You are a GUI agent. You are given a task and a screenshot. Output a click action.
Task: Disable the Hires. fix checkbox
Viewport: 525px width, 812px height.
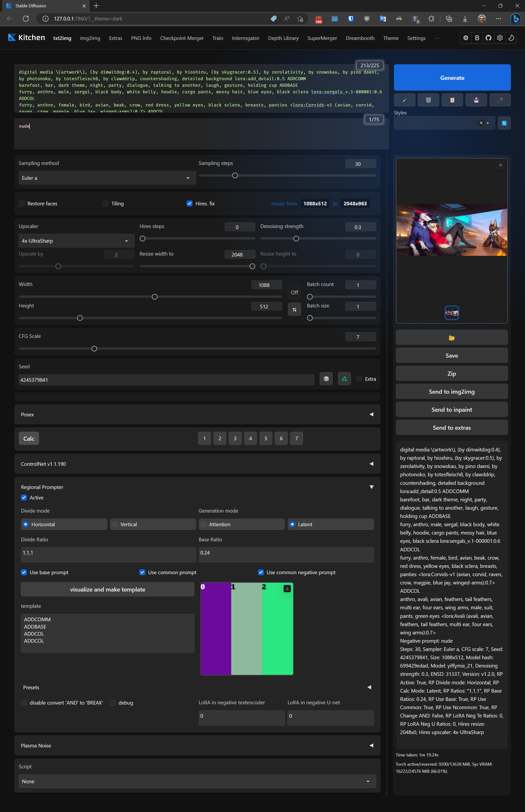click(190, 203)
